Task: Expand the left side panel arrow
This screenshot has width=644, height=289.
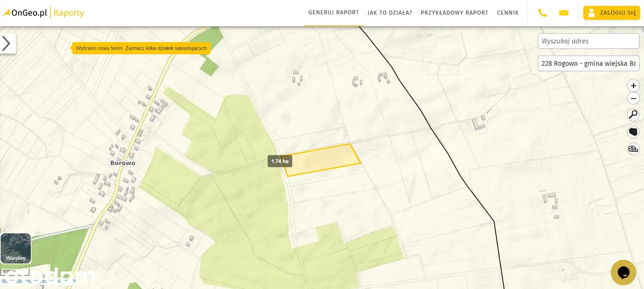Action: (x=7, y=44)
